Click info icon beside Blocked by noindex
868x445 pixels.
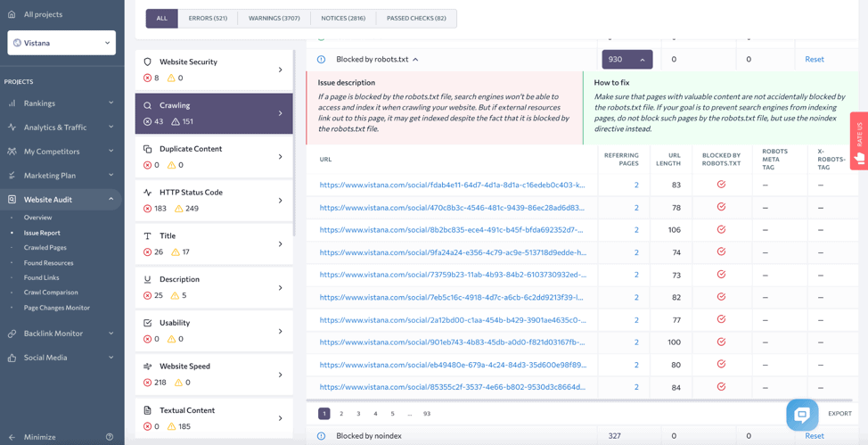point(321,436)
